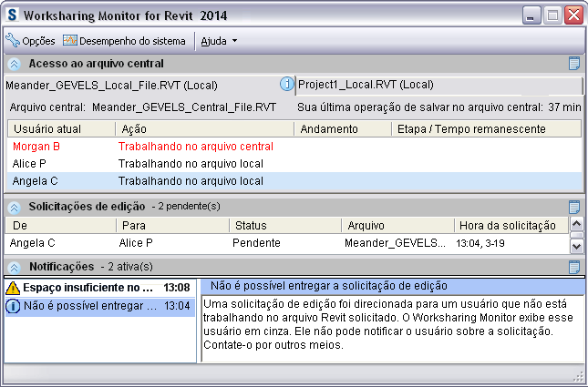588x387 pixels.
Task: Select the 'Espaço insuficiente' warning notification
Action: (x=99, y=288)
